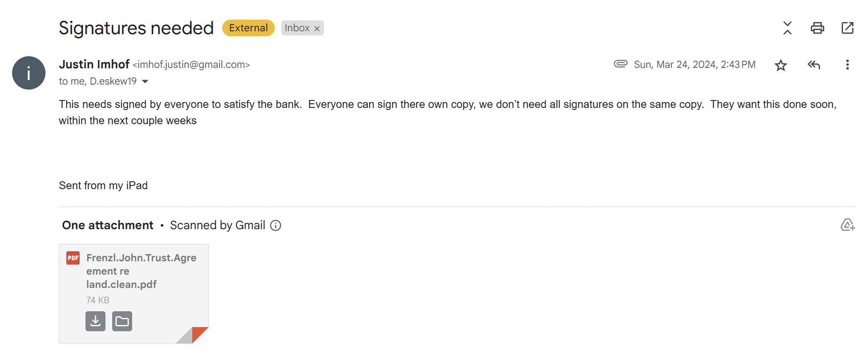Click the message date Sun, Mar 24, 2024
The height and width of the screenshot is (355, 868).
[x=695, y=65]
